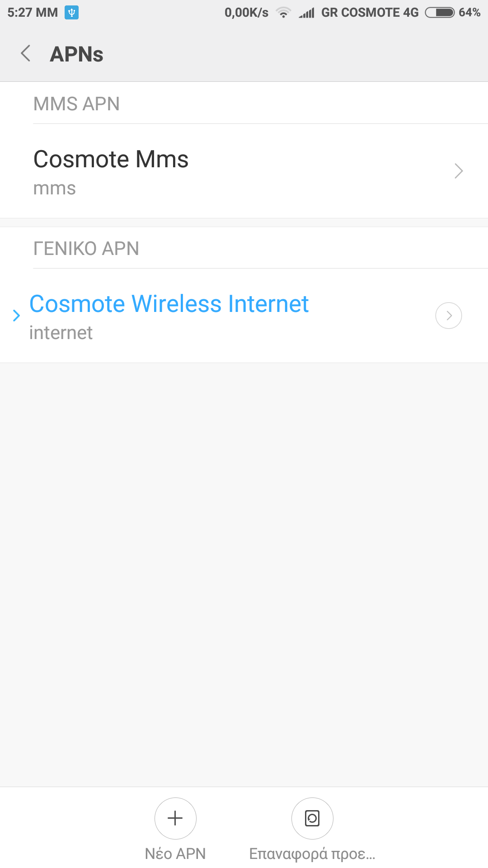Tap the plus icon to add APN

click(175, 818)
